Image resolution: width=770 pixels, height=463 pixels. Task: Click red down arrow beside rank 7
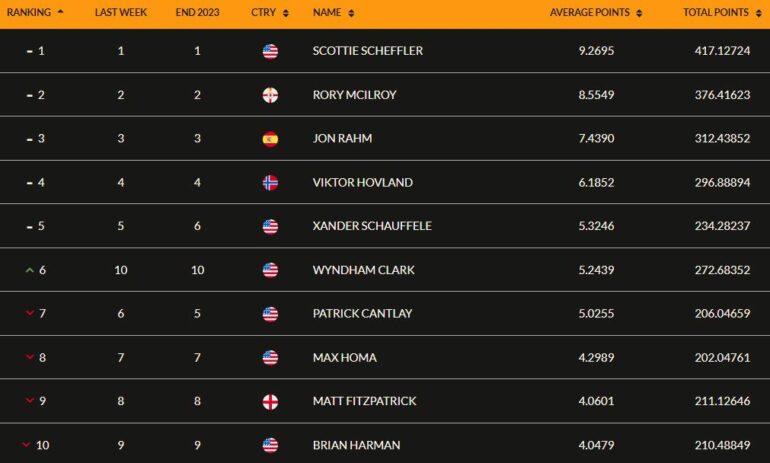tap(29, 313)
